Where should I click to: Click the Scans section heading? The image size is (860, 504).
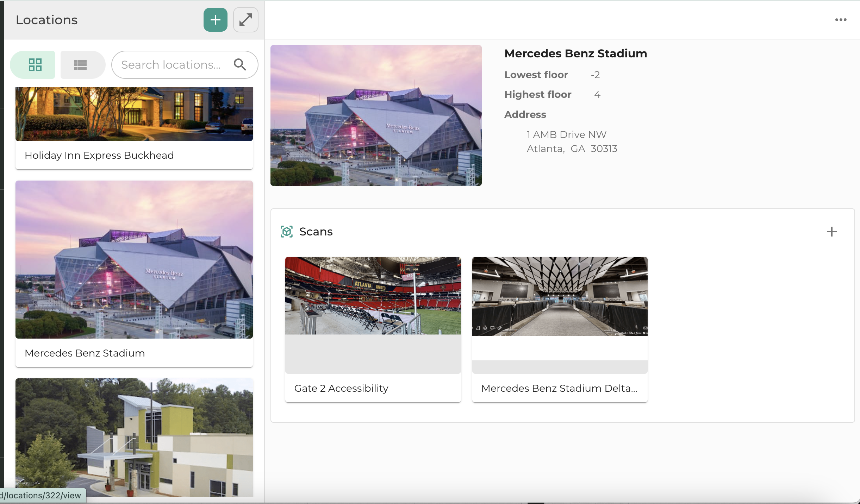pyautogui.click(x=316, y=232)
